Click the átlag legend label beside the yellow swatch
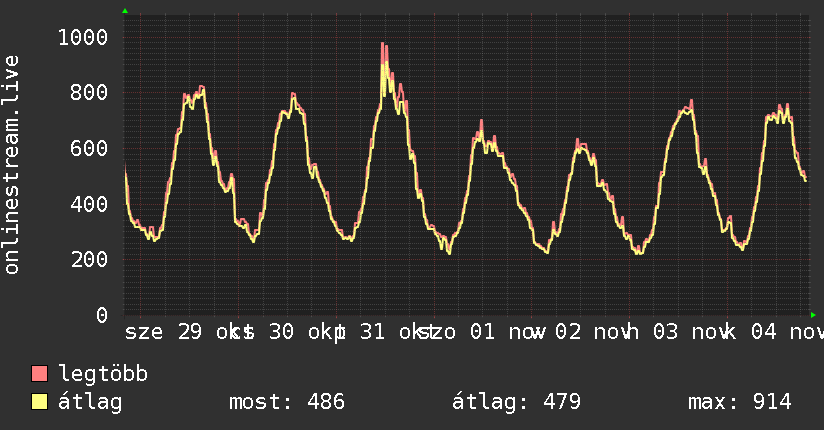This screenshot has height=430, width=824. [x=90, y=402]
